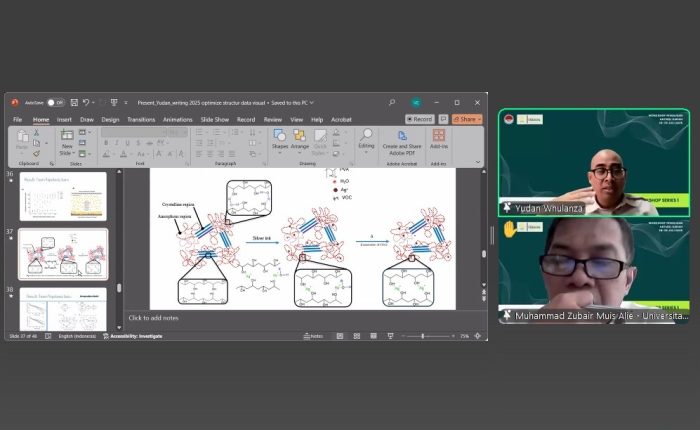Click the Undo arrow icon

(x=88, y=102)
